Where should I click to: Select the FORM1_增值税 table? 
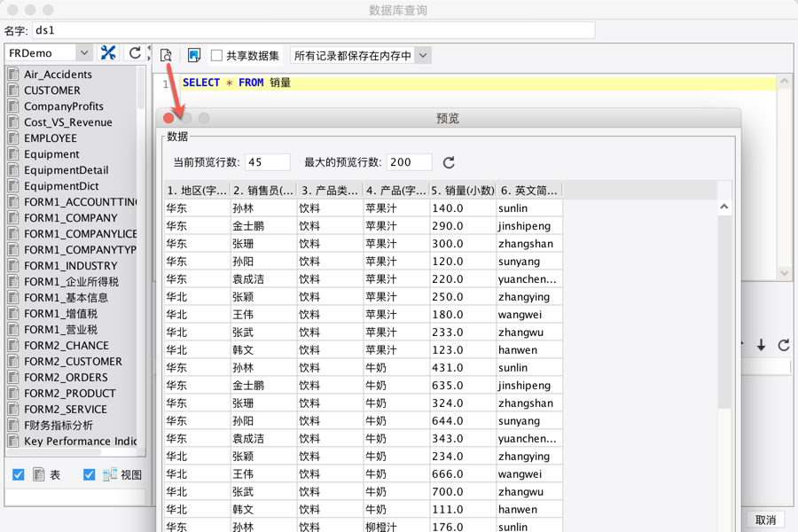[x=60, y=314]
